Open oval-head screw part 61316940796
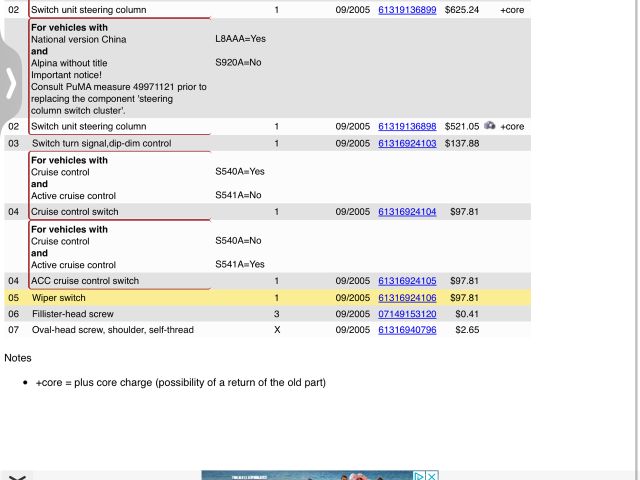640x480 pixels. point(407,330)
